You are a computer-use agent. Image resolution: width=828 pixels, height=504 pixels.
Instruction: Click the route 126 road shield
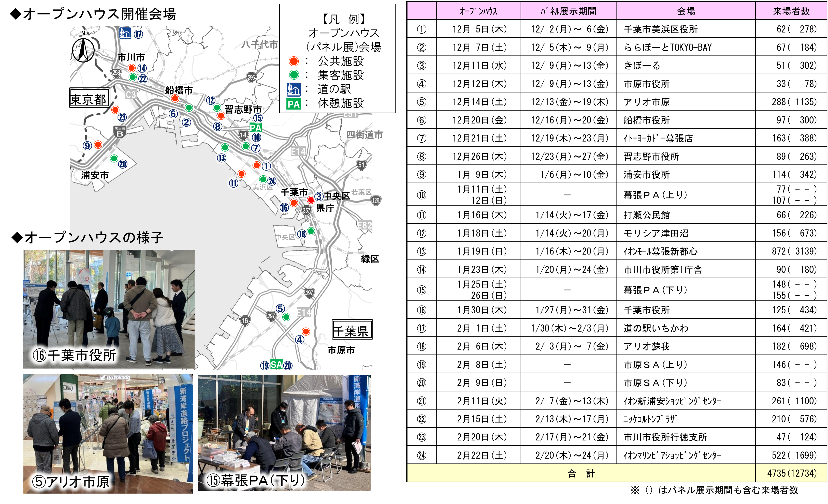[x=376, y=201]
